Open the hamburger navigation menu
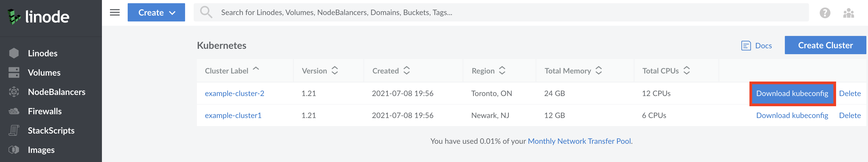This screenshot has width=868, height=162. coord(115,12)
